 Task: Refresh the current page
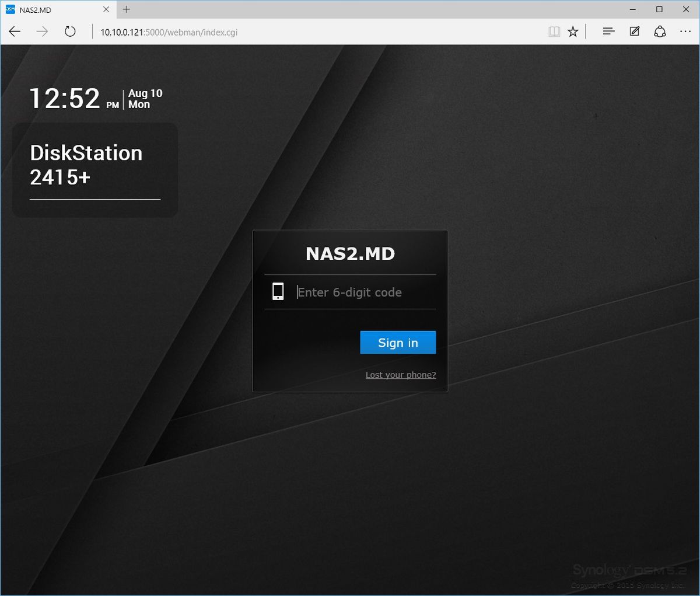pos(70,32)
